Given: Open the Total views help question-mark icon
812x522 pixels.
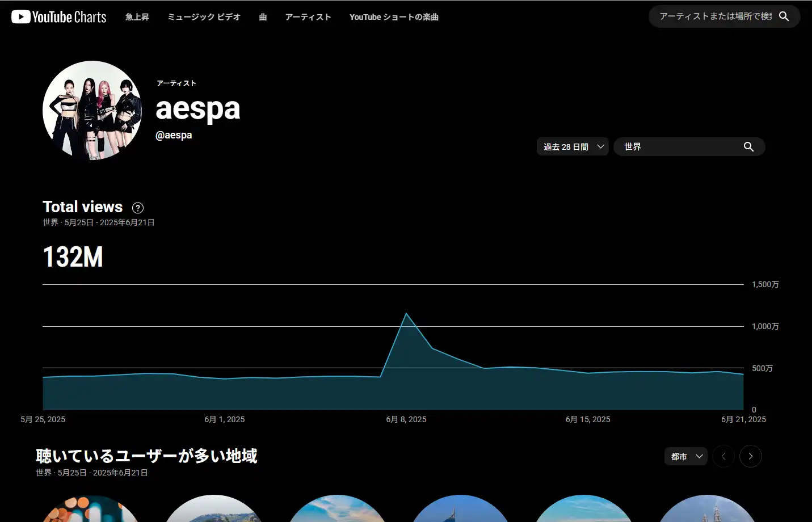Looking at the screenshot, I should (x=138, y=208).
